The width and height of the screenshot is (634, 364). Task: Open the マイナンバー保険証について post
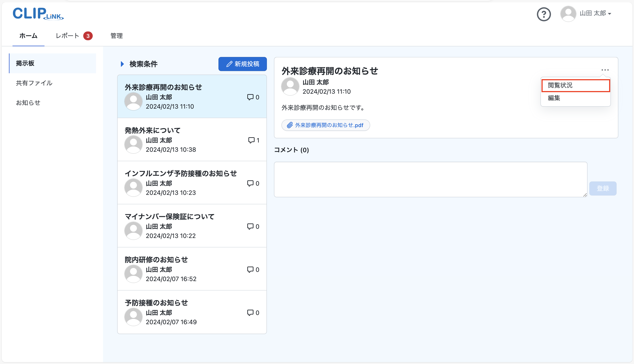point(169,216)
